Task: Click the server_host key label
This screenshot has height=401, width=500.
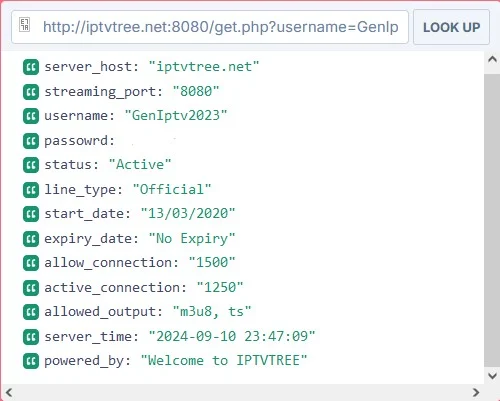Action: coord(91,67)
